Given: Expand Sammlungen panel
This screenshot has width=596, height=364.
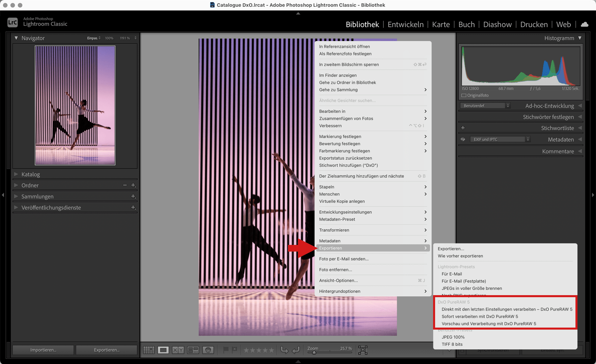Looking at the screenshot, I should [16, 197].
